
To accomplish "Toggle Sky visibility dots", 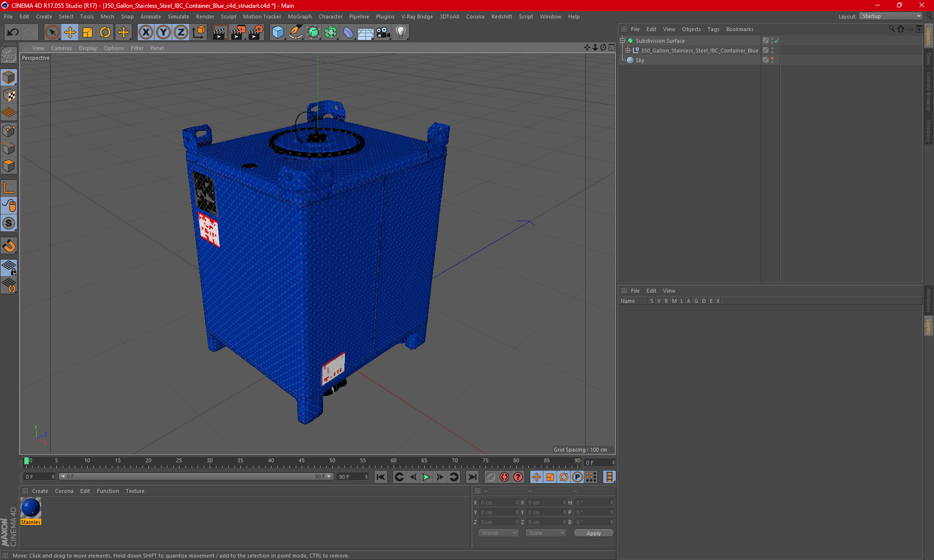I will point(772,60).
